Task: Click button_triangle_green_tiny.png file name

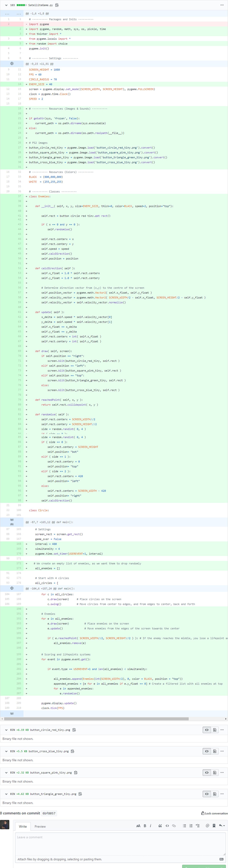Action: [53, 794]
